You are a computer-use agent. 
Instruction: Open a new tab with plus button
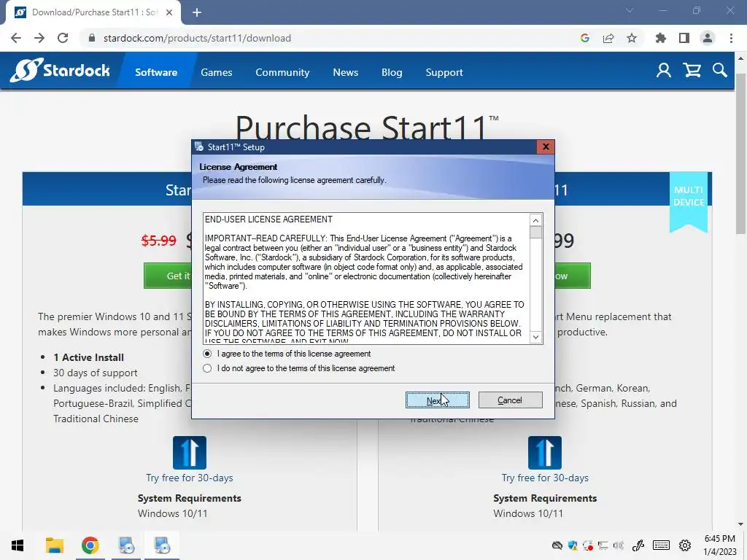click(x=197, y=12)
